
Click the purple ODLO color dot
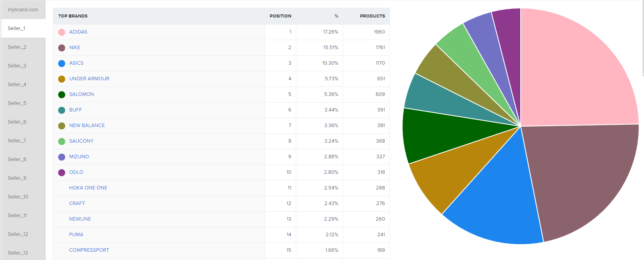62,172
